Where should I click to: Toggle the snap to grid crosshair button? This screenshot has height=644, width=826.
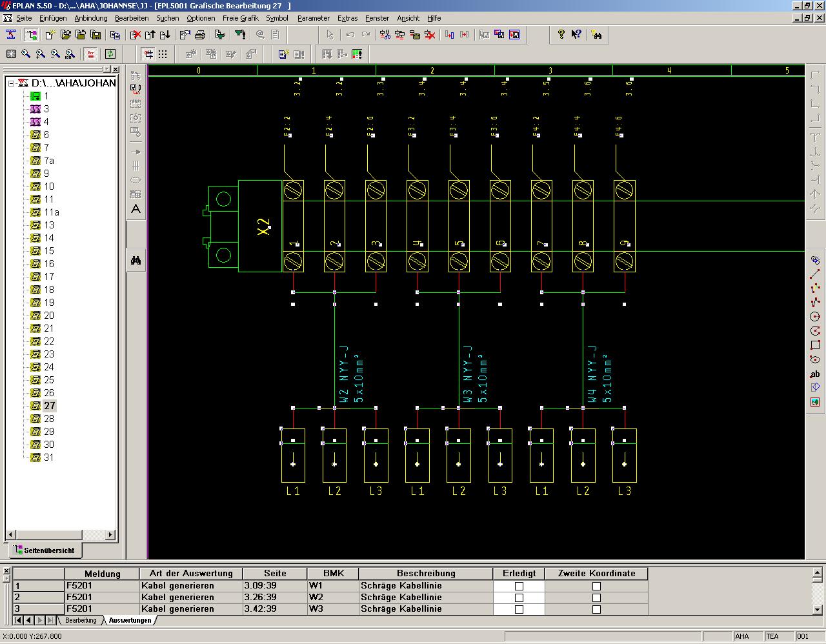[148, 54]
